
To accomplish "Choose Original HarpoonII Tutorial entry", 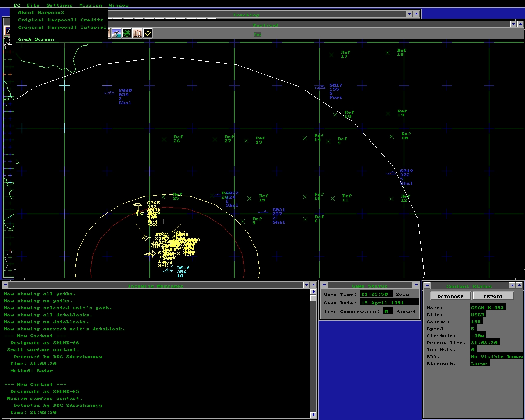I will coord(59,27).
